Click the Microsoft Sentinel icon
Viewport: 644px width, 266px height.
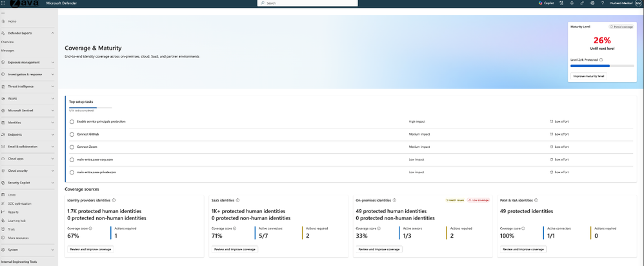(3, 110)
